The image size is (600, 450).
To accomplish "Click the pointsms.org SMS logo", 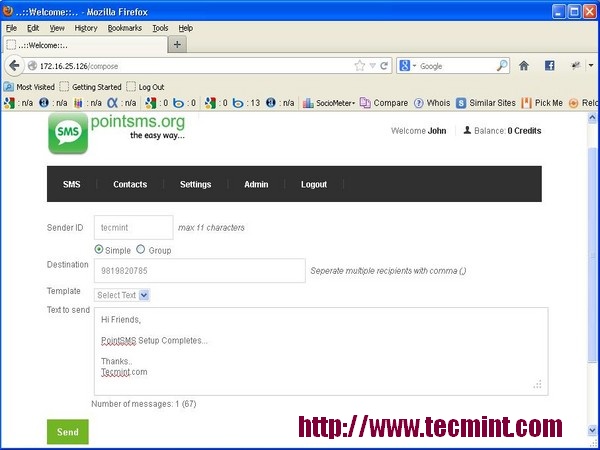I will 68,133.
